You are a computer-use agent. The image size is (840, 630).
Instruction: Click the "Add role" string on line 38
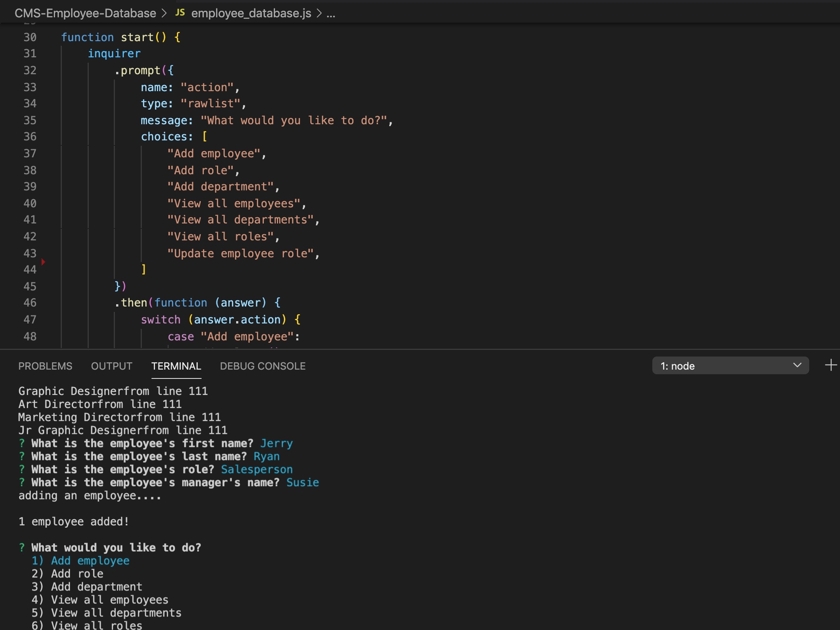(200, 170)
